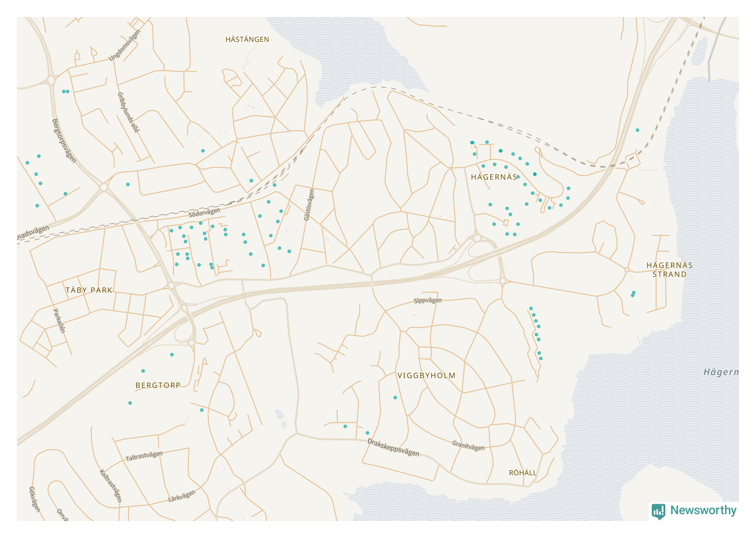Click the BERGTORP neighborhood label
Viewport: 756px width, 538px height.
(158, 386)
